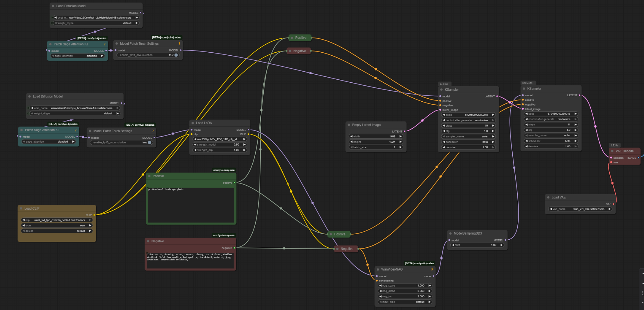This screenshot has width=644, height=310.
Task: Open help on the lower Model Patch Torch Settings
Action: coord(153,131)
